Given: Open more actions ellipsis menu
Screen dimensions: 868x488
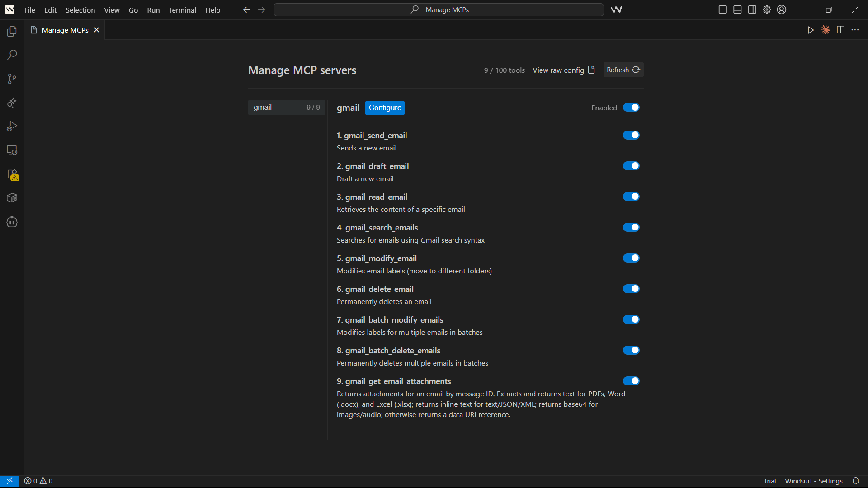Looking at the screenshot, I should [x=855, y=30].
